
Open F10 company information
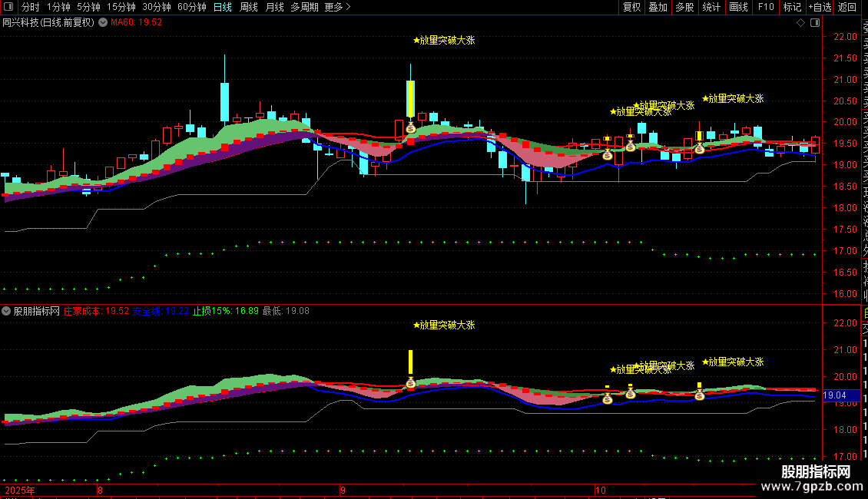(x=766, y=7)
